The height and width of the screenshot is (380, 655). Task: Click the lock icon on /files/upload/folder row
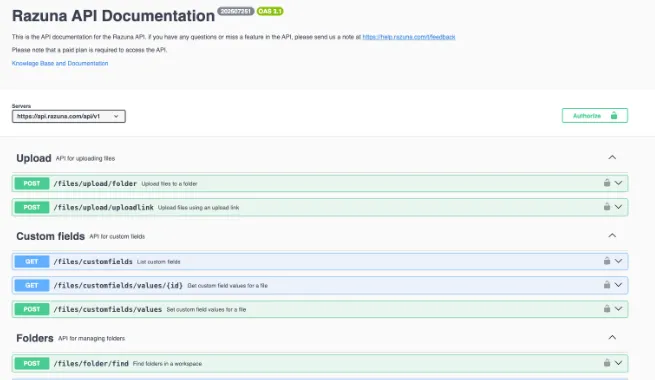coord(607,183)
